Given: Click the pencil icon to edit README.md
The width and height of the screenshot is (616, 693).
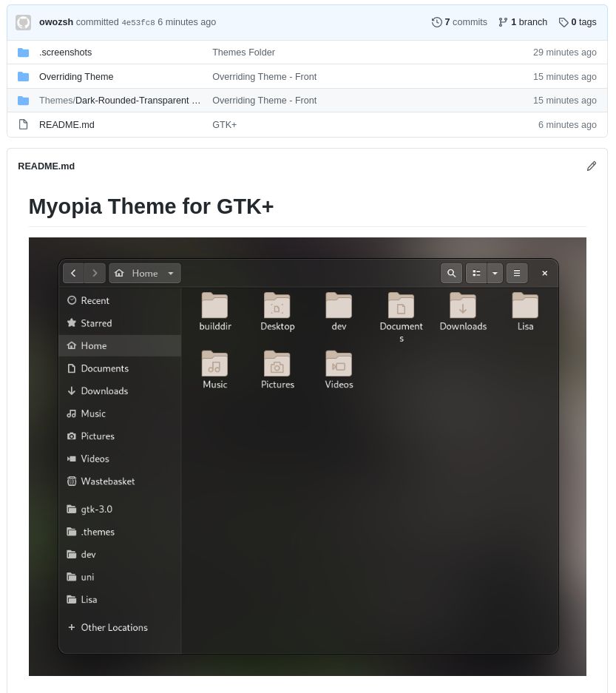Looking at the screenshot, I should pos(592,166).
